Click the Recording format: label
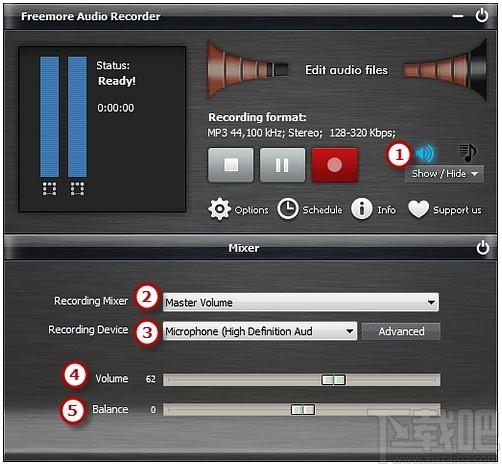The height and width of the screenshot is (464, 502). tap(257, 117)
